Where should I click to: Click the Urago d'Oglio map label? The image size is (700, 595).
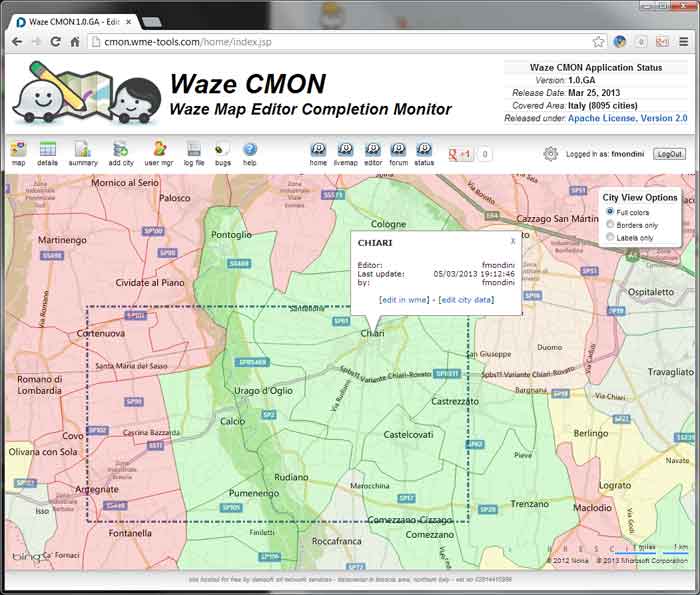[263, 391]
